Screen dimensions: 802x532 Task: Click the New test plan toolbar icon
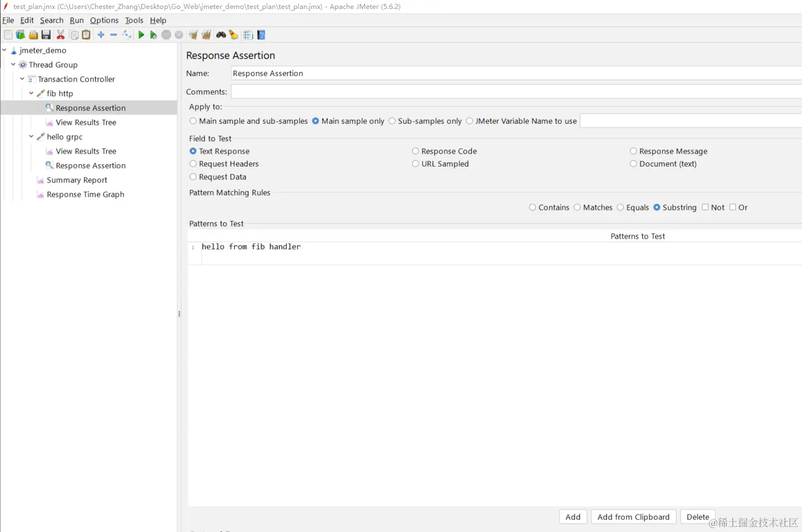point(8,35)
